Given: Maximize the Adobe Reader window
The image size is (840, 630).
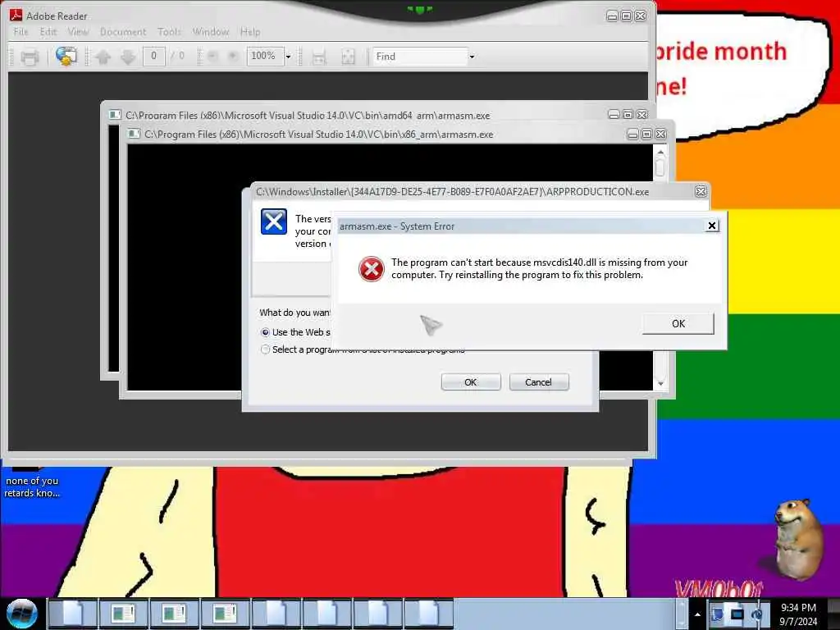Looking at the screenshot, I should click(x=626, y=16).
